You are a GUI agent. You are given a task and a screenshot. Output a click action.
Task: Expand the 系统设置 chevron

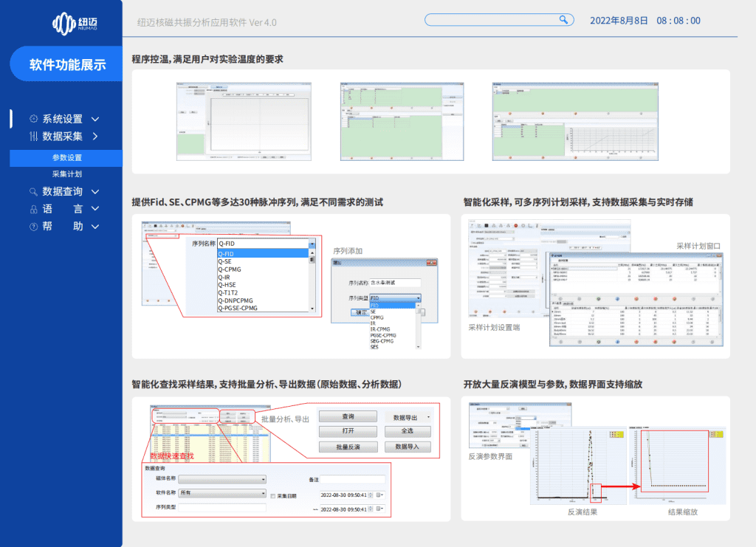(95, 119)
